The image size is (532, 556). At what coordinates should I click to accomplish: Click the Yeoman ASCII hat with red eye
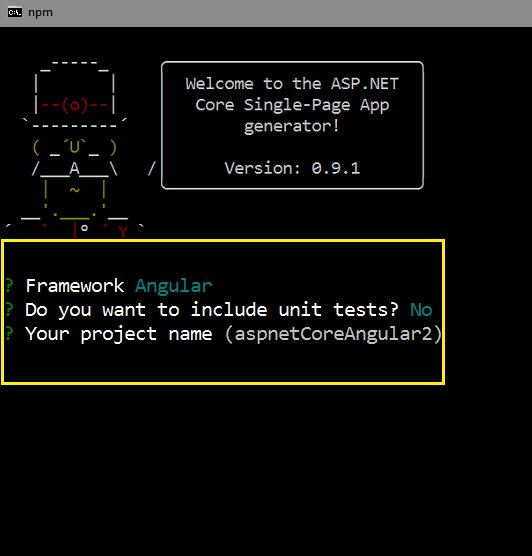[x=74, y=94]
